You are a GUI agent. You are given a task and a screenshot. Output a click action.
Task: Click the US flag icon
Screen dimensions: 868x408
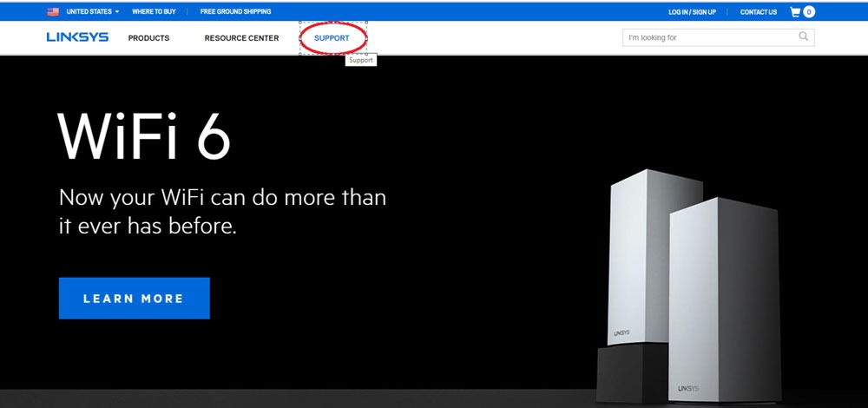point(53,11)
